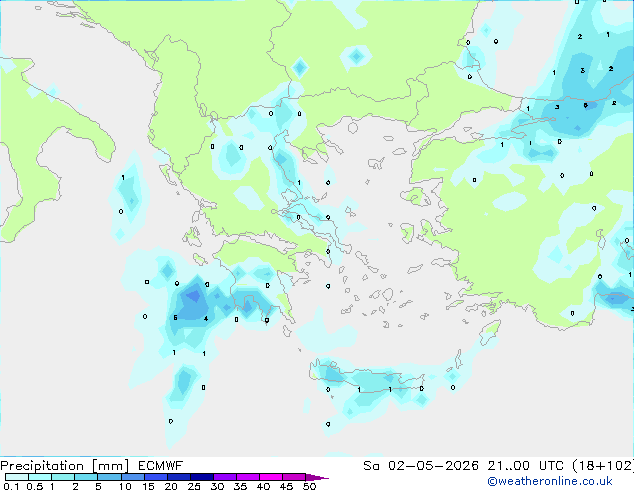The image size is (634, 490).
Task: Click the 'Sa 02-05-2026' date text
Action: [421, 465]
